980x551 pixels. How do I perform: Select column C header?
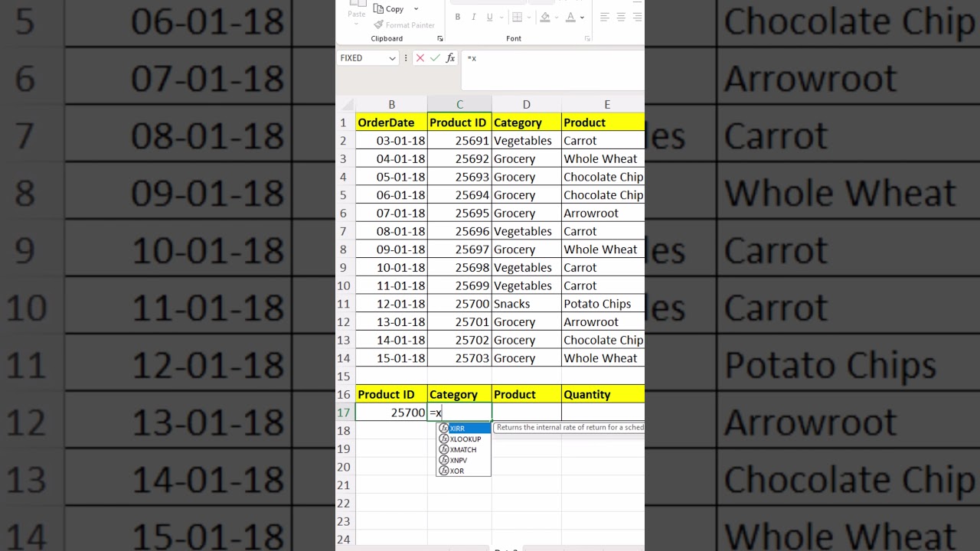459,104
